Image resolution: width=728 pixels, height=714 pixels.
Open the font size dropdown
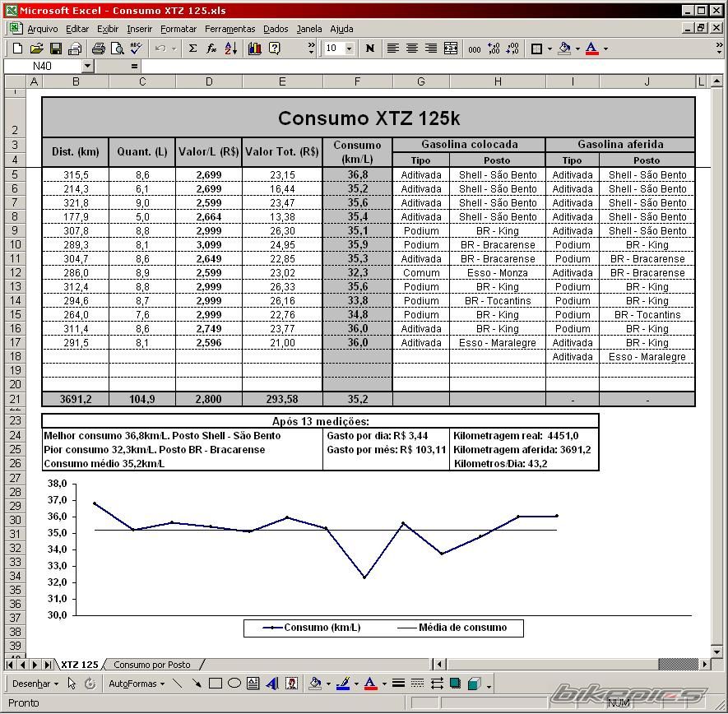point(349,49)
